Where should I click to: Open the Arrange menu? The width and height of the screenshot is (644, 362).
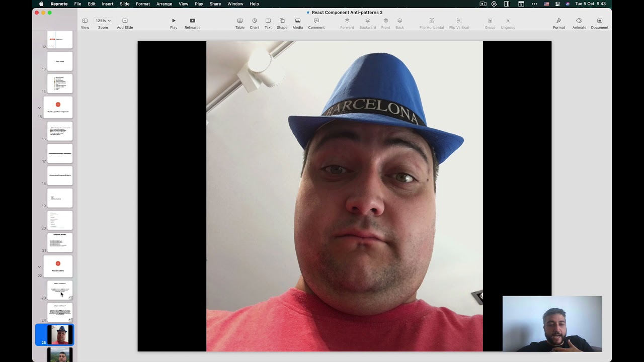[164, 4]
